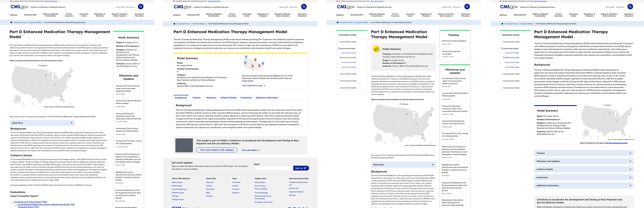Expand Initiative Details accordion in fourth mockup

tap(584, 169)
